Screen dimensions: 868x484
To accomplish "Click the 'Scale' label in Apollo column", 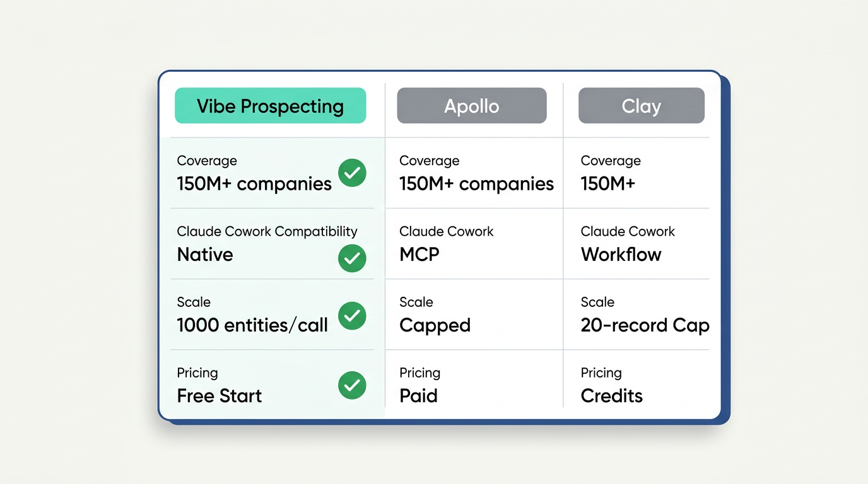I will coord(416,302).
